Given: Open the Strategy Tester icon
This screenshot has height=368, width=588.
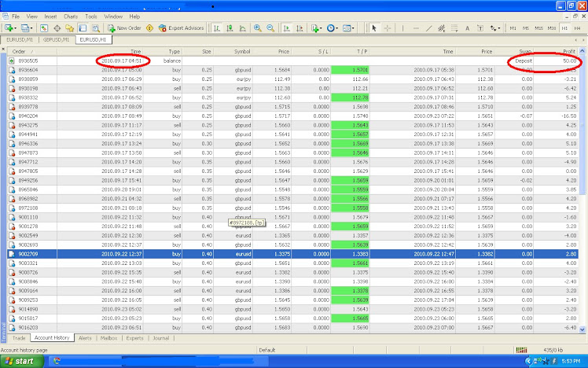Looking at the screenshot, I should click(x=96, y=28).
